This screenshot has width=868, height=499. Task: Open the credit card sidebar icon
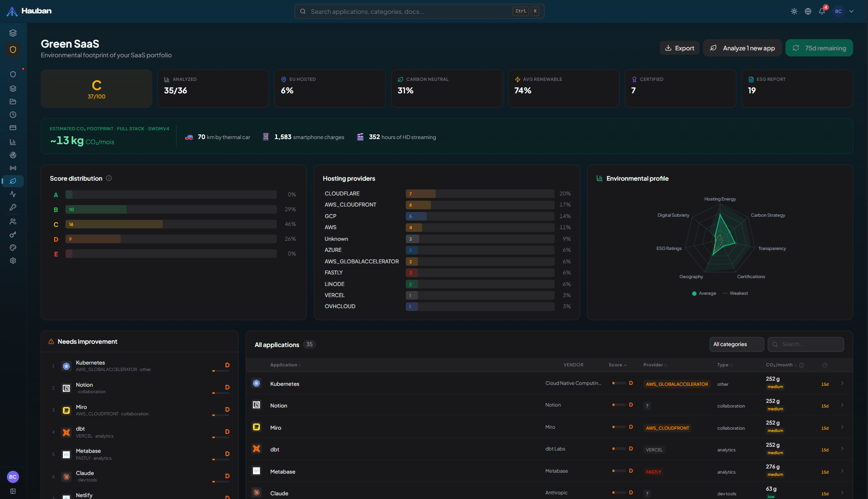point(13,128)
